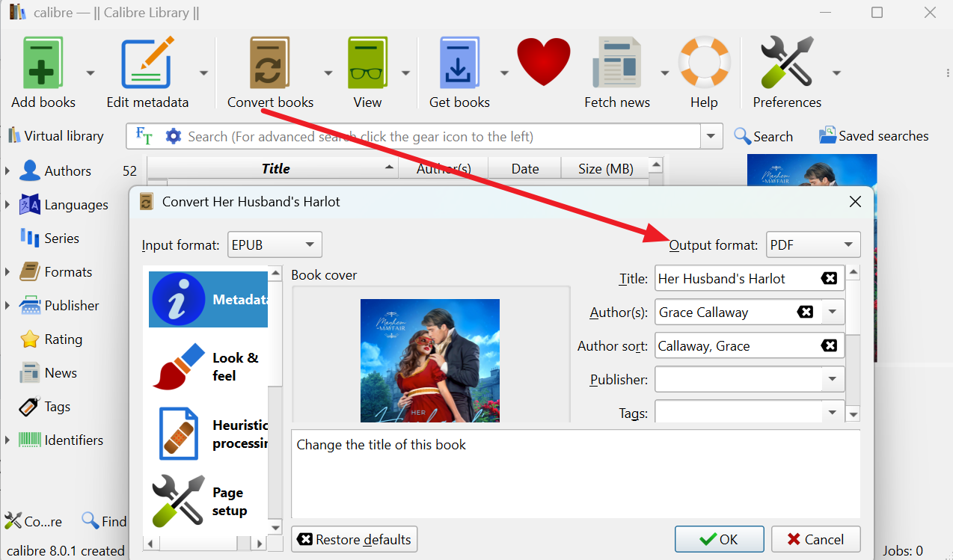
Task: Open the Tags dropdown in convert dialog
Action: click(x=833, y=412)
